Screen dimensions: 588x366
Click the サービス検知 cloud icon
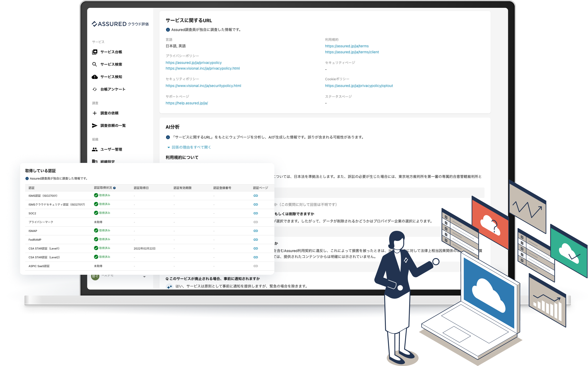[95, 77]
